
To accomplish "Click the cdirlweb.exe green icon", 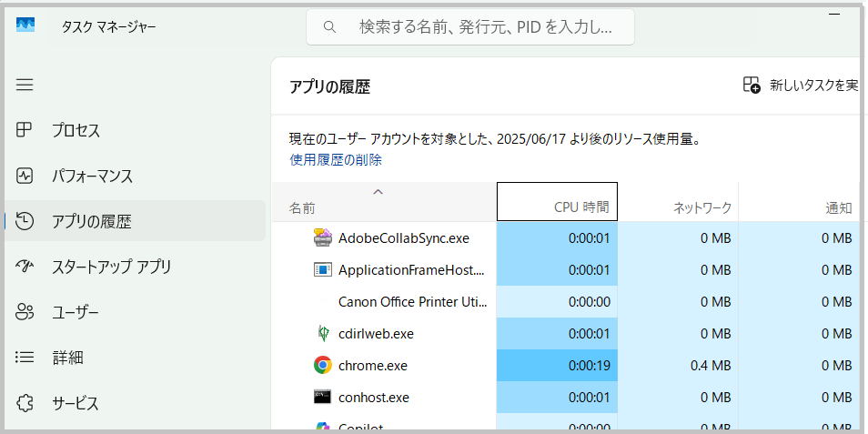I will click(x=321, y=333).
